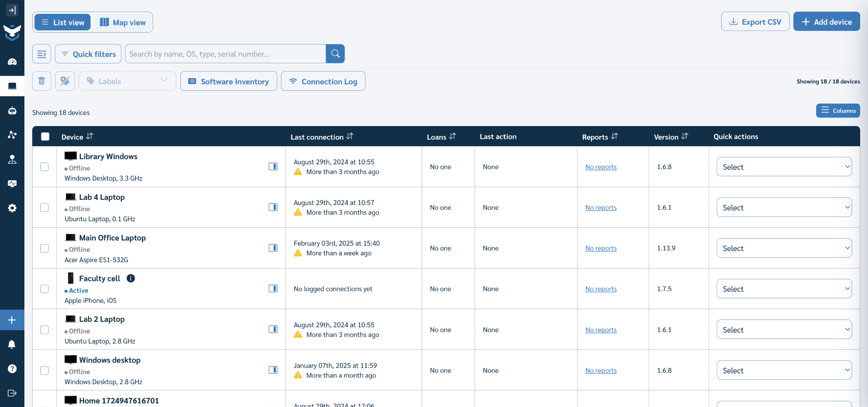
Task: Click the Export CSV button
Action: pyautogui.click(x=755, y=22)
